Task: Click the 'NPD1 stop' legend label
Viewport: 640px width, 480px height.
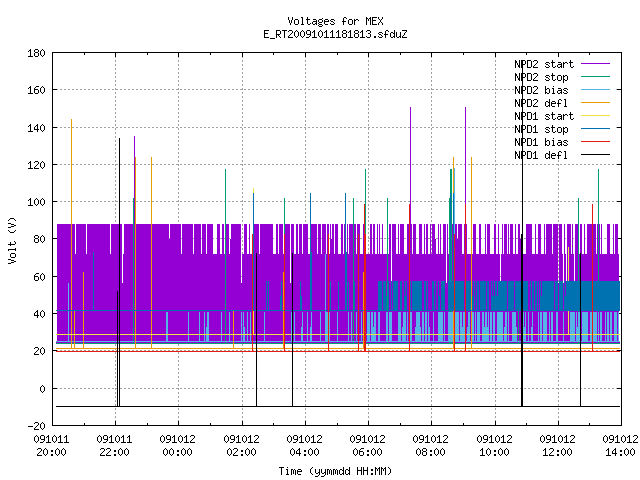Action: point(541,129)
